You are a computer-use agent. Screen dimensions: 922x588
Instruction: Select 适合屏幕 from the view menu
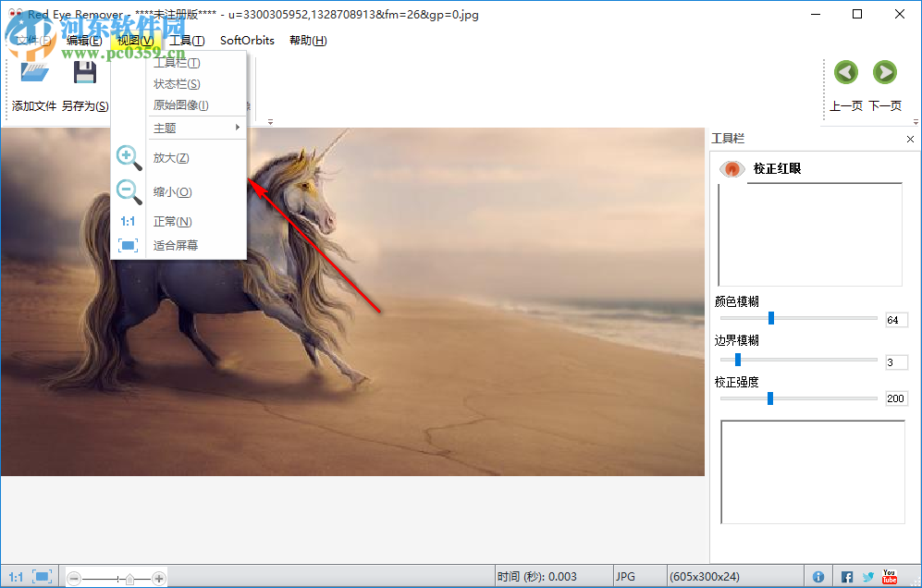(x=178, y=244)
